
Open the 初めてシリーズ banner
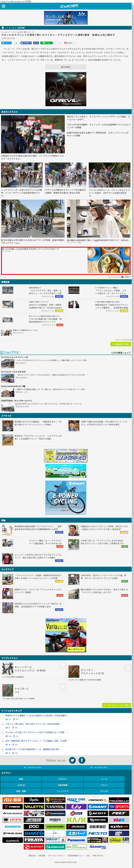[x=66, y=456]
